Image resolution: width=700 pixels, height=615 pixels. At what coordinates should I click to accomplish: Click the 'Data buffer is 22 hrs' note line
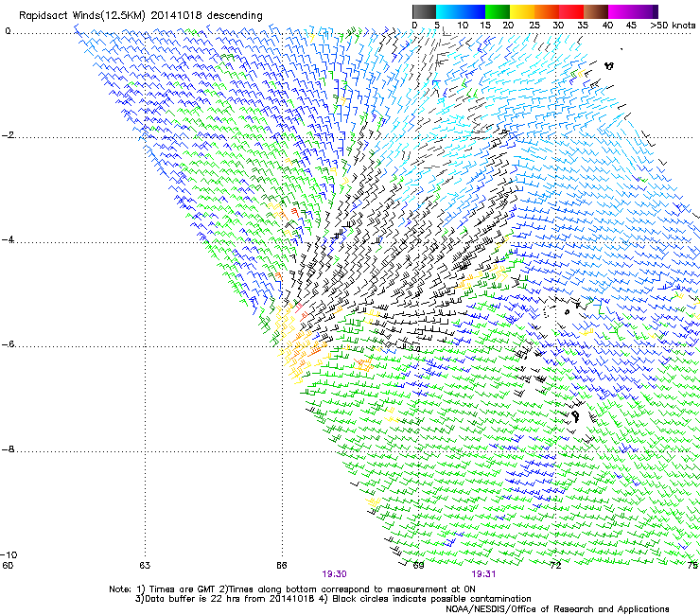point(333,599)
